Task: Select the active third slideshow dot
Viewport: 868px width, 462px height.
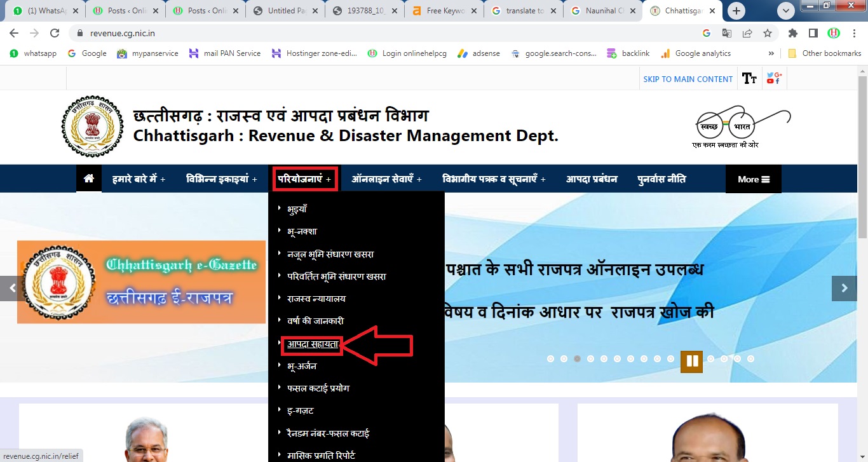Action: tap(577, 358)
